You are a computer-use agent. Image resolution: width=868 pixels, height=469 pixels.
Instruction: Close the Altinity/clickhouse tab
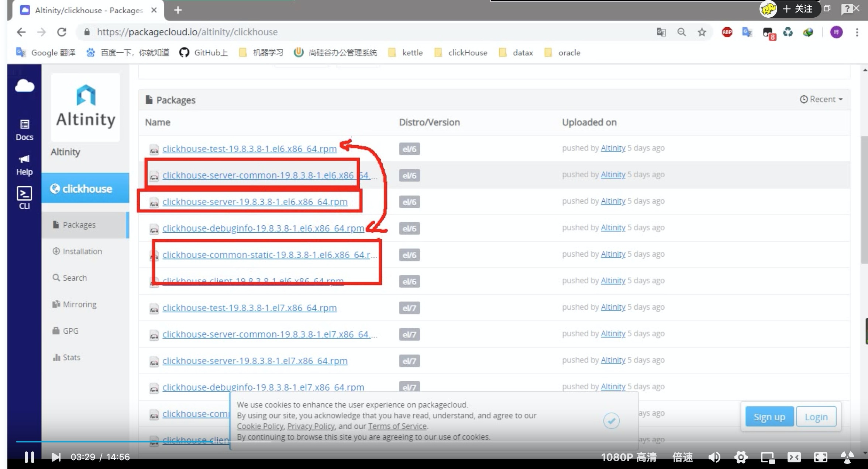coord(154,10)
